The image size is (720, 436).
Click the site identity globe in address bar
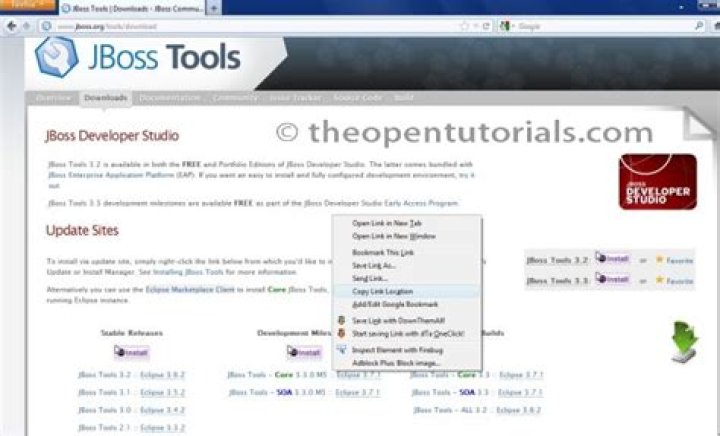pos(46,26)
